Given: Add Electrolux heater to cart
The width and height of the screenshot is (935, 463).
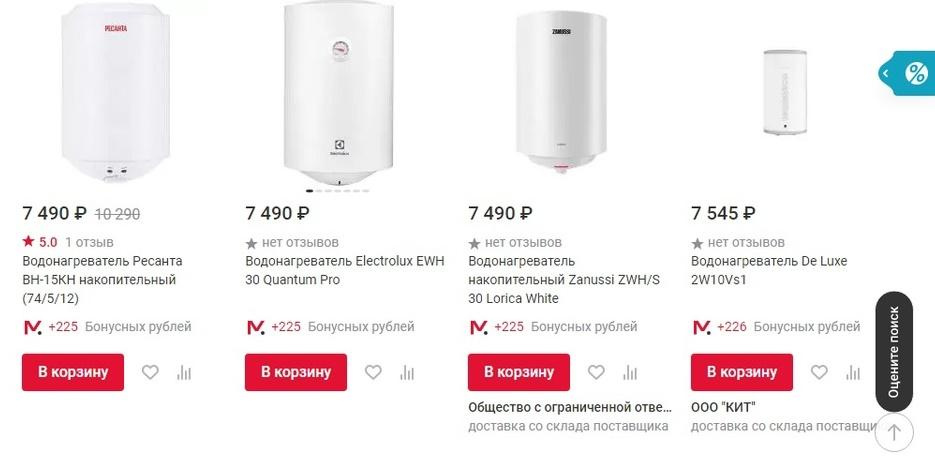Looking at the screenshot, I should pyautogui.click(x=295, y=372).
